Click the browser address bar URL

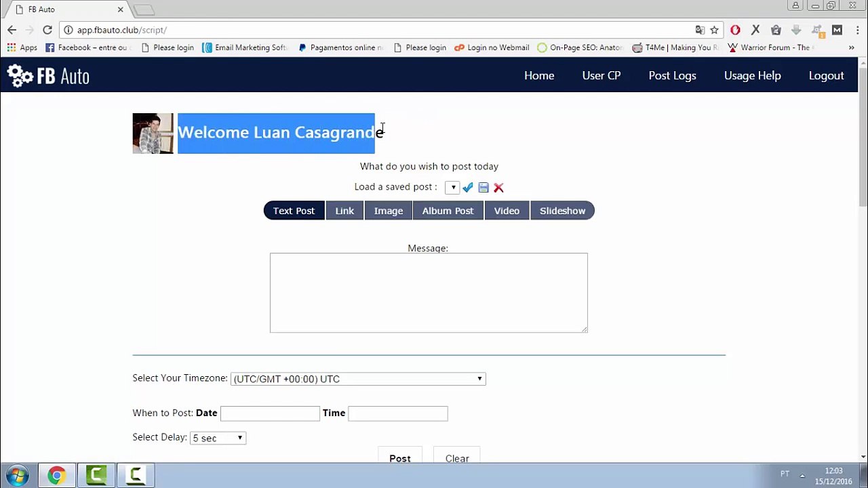tap(121, 30)
